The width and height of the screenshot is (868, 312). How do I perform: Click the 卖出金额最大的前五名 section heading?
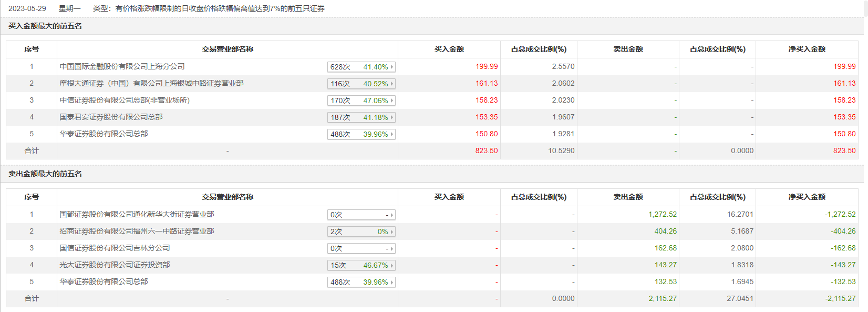pyautogui.click(x=45, y=174)
